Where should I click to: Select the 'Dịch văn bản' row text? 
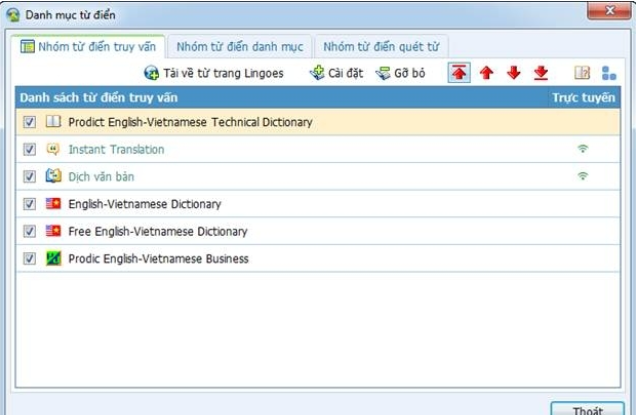[101, 177]
